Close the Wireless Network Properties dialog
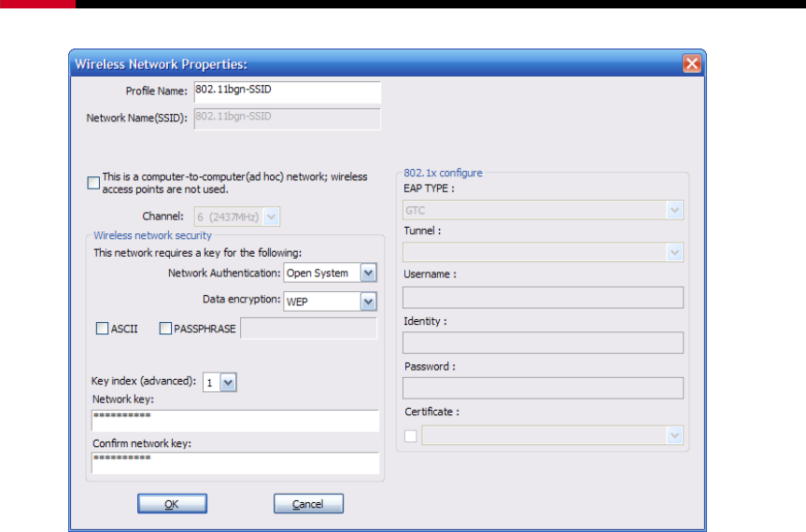 click(x=691, y=63)
